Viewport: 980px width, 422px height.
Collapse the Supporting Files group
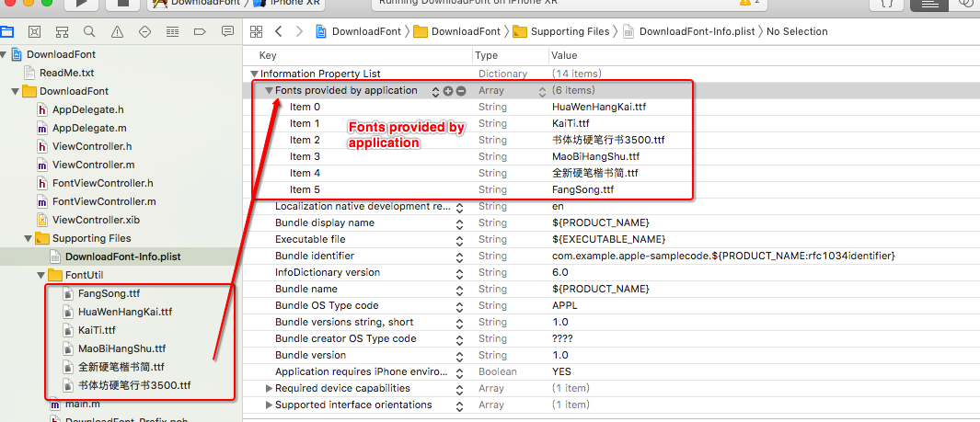click(28, 238)
